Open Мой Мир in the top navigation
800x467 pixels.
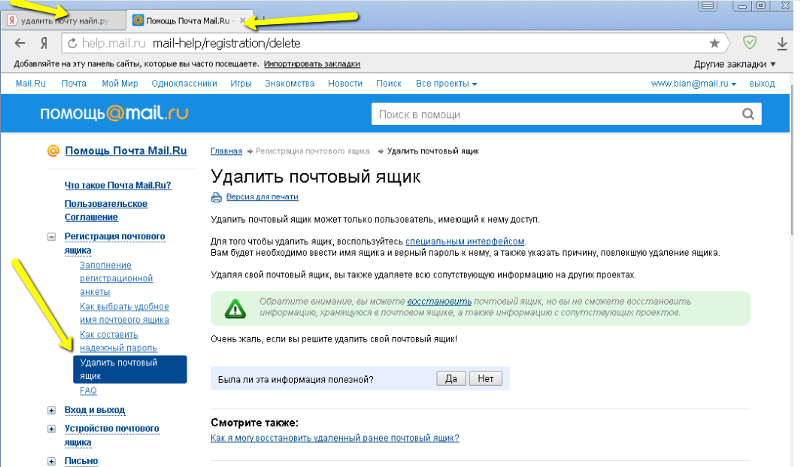pos(120,84)
